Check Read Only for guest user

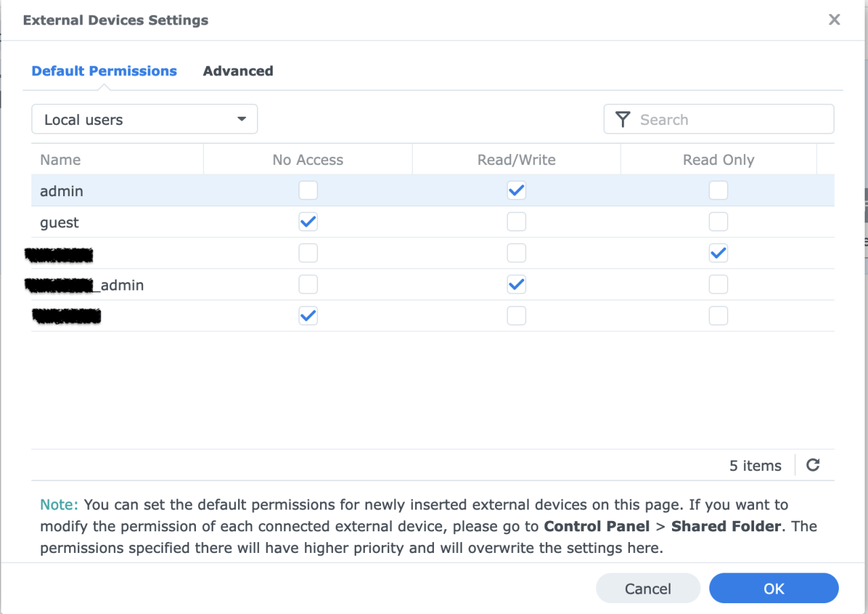click(x=718, y=223)
